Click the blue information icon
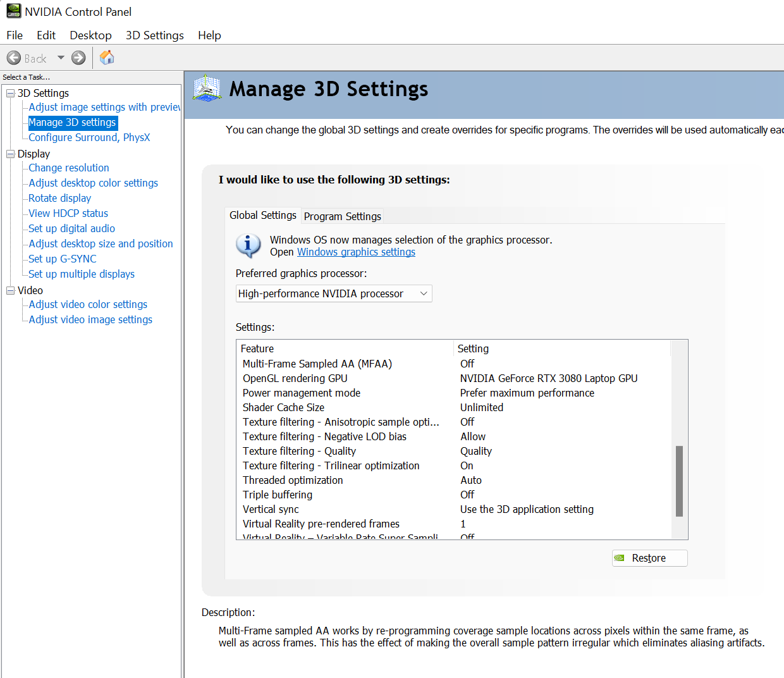 (x=248, y=245)
